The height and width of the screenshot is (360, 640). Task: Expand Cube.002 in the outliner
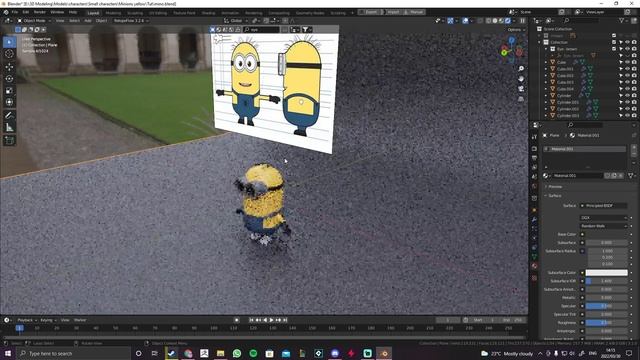point(545,76)
